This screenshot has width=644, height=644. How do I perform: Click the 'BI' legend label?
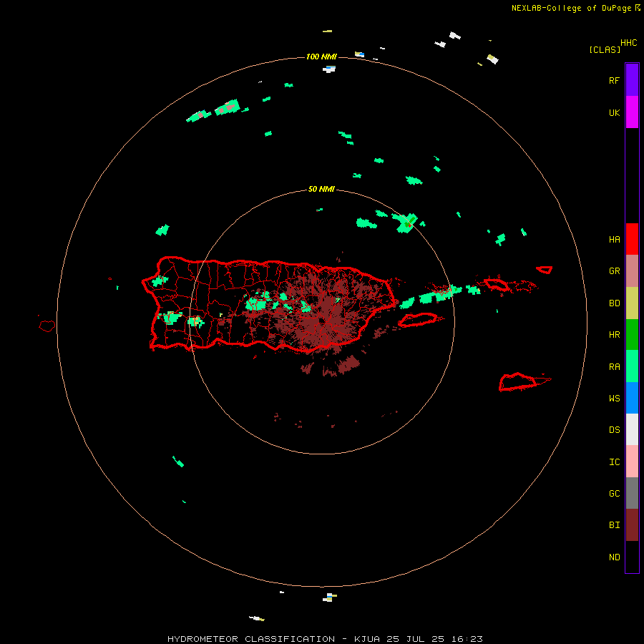point(614,525)
